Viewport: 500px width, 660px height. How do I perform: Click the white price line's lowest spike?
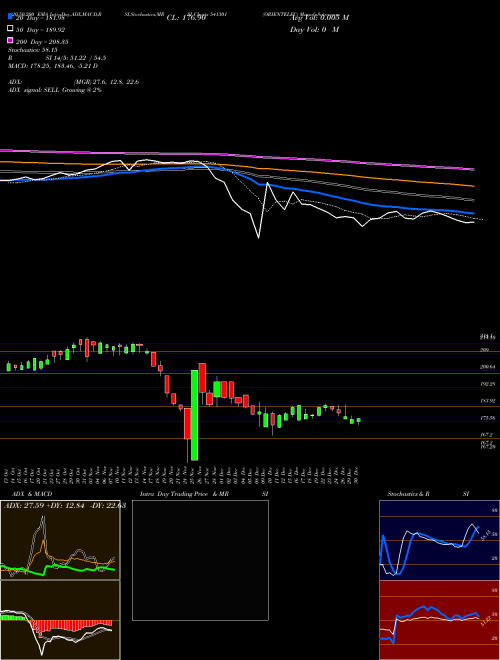tap(258, 237)
